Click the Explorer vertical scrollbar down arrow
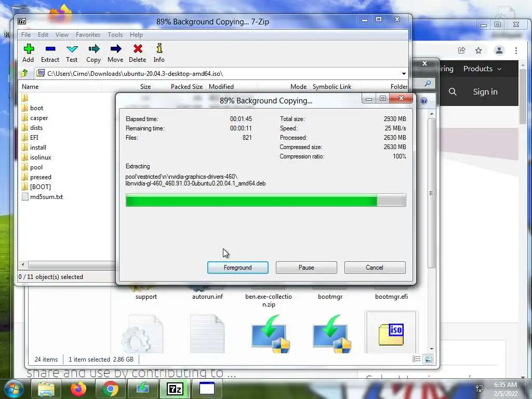 pos(432,349)
